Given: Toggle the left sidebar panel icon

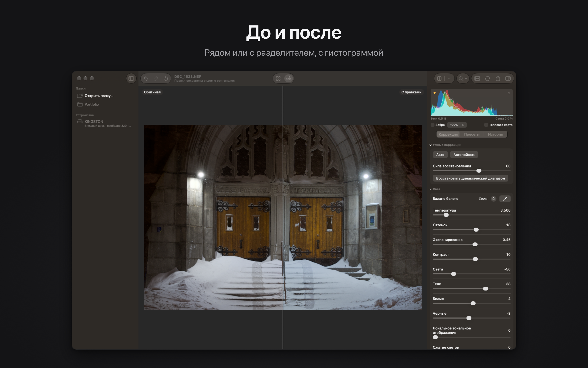Looking at the screenshot, I should (131, 78).
